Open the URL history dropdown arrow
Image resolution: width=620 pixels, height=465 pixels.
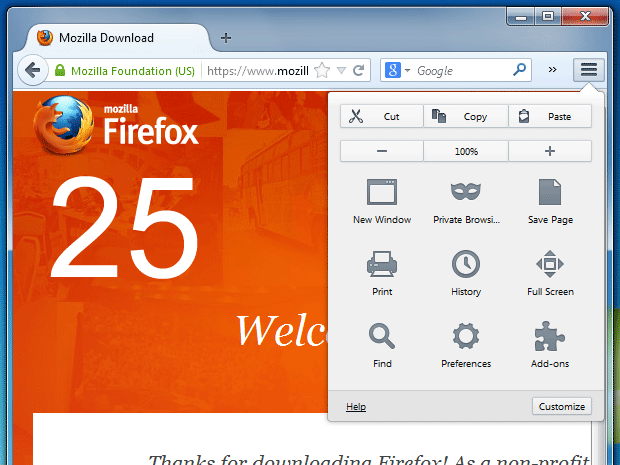tap(341, 71)
